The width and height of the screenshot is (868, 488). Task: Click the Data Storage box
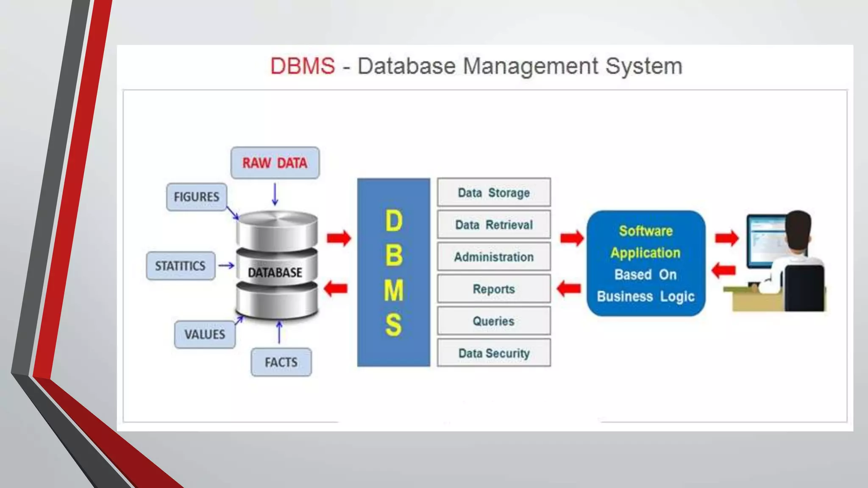click(494, 193)
